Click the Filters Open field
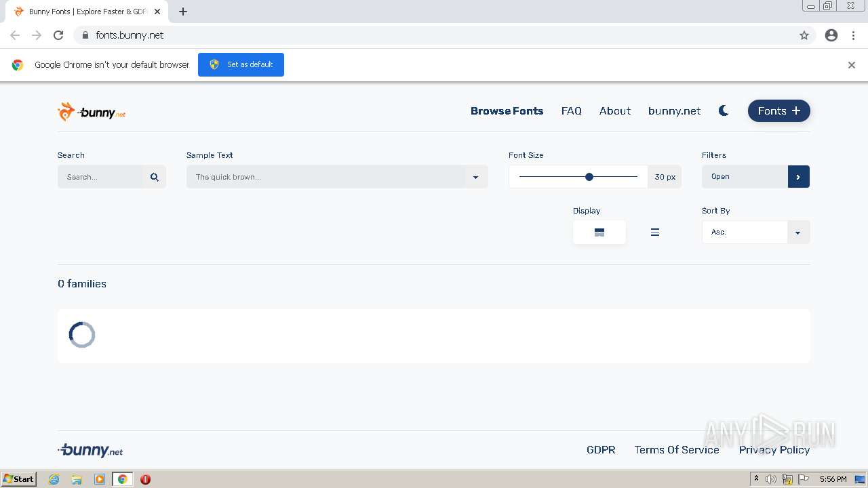 coord(745,177)
